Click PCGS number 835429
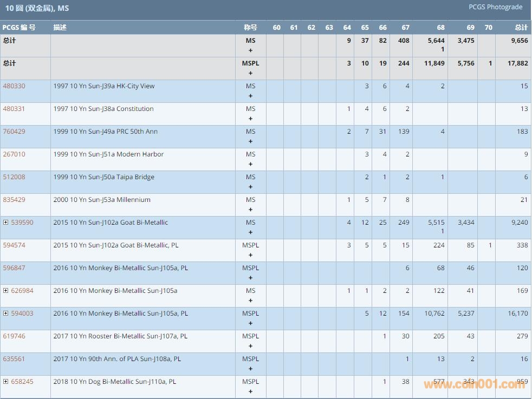The image size is (532, 399). coord(14,200)
